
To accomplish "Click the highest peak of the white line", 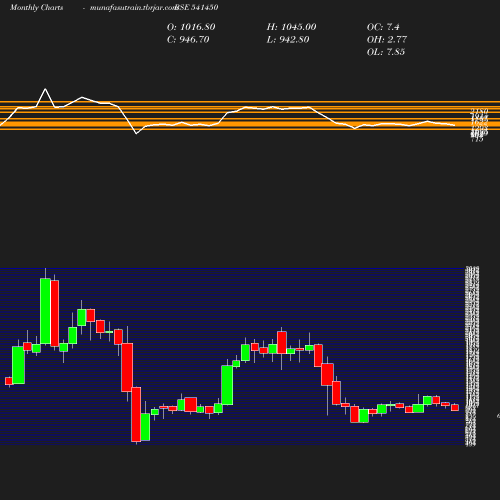I will (45, 89).
